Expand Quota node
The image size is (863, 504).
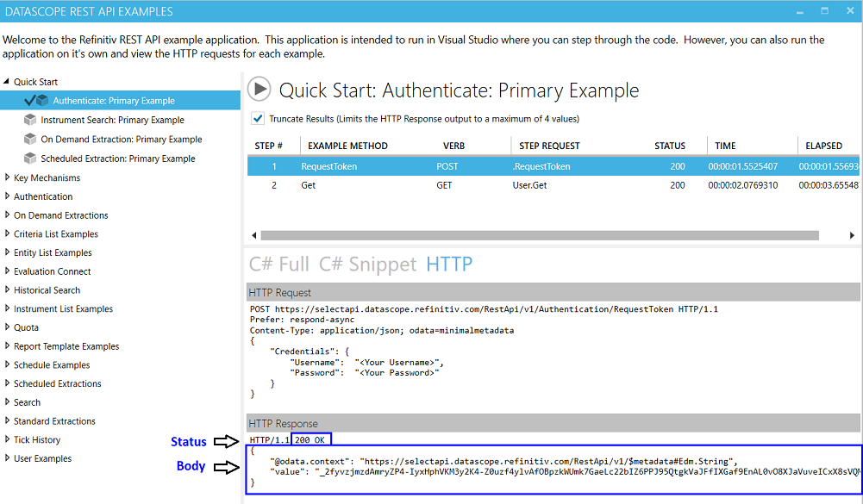pos(7,327)
